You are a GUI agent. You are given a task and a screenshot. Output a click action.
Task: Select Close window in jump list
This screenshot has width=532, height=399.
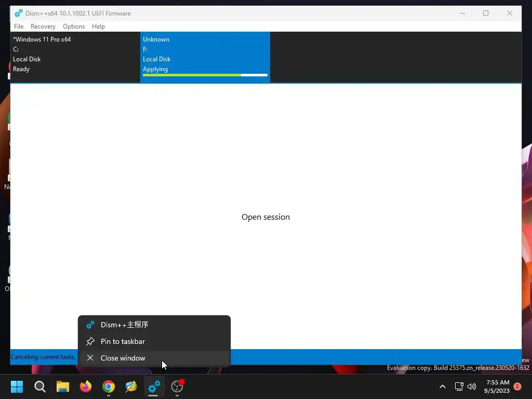coord(154,358)
